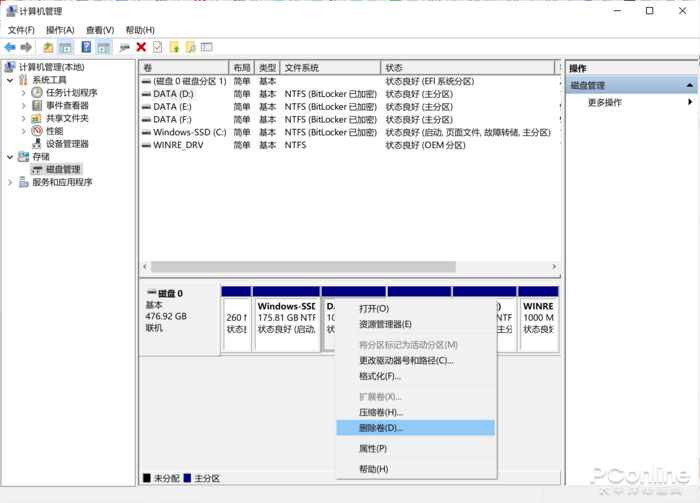Select 计算机管理(本地) root node
The image size is (700, 503).
pyautogui.click(x=51, y=67)
